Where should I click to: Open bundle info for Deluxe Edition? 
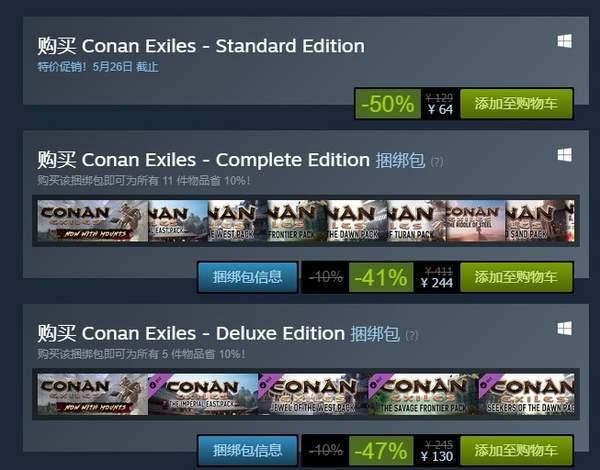248,450
